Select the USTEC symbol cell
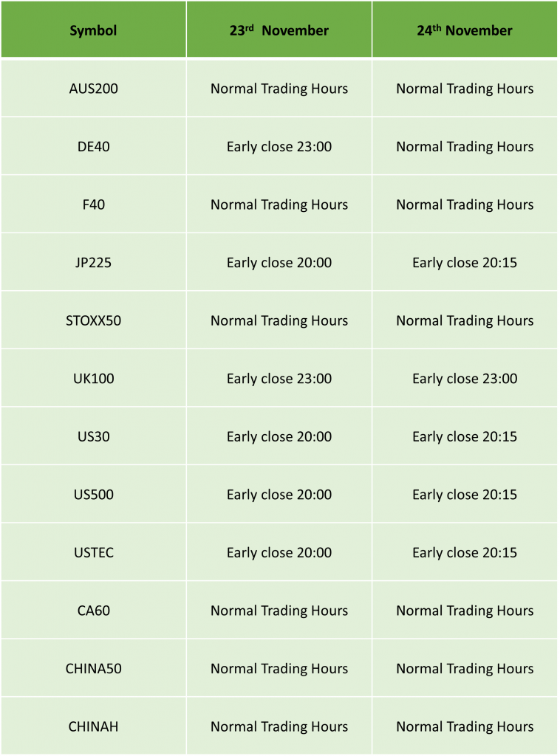560x756 pixels. coord(93,552)
